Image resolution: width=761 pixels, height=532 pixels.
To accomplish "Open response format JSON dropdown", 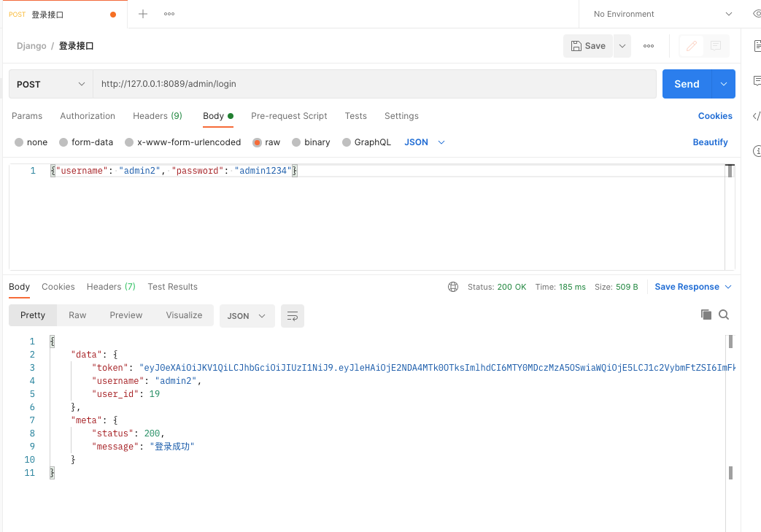I will pos(247,316).
